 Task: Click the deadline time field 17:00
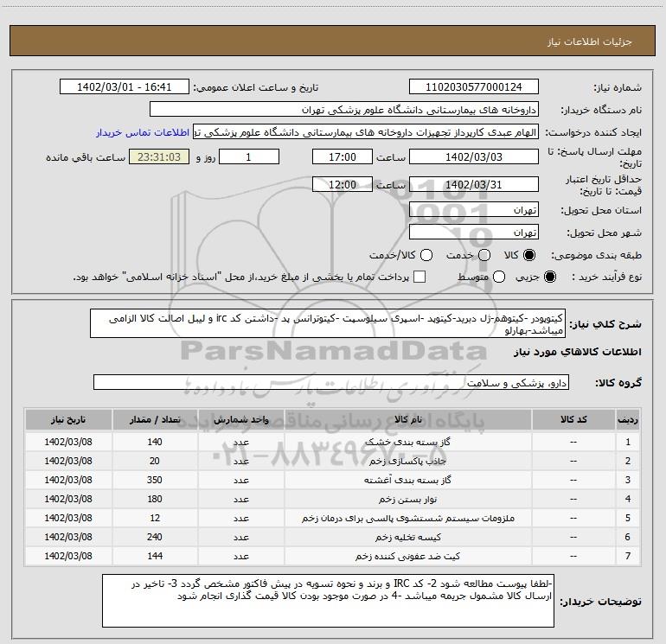tap(343, 157)
